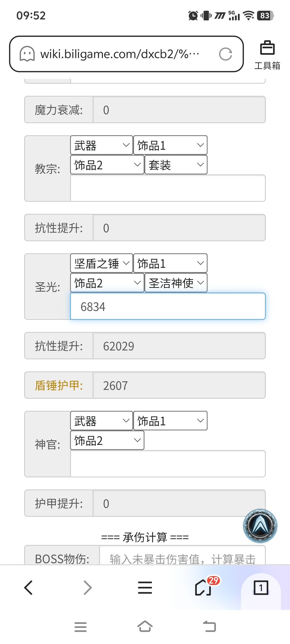Expand the 坚盾之锤 weapon dropdown
The height and width of the screenshot is (644, 290).
click(102, 263)
